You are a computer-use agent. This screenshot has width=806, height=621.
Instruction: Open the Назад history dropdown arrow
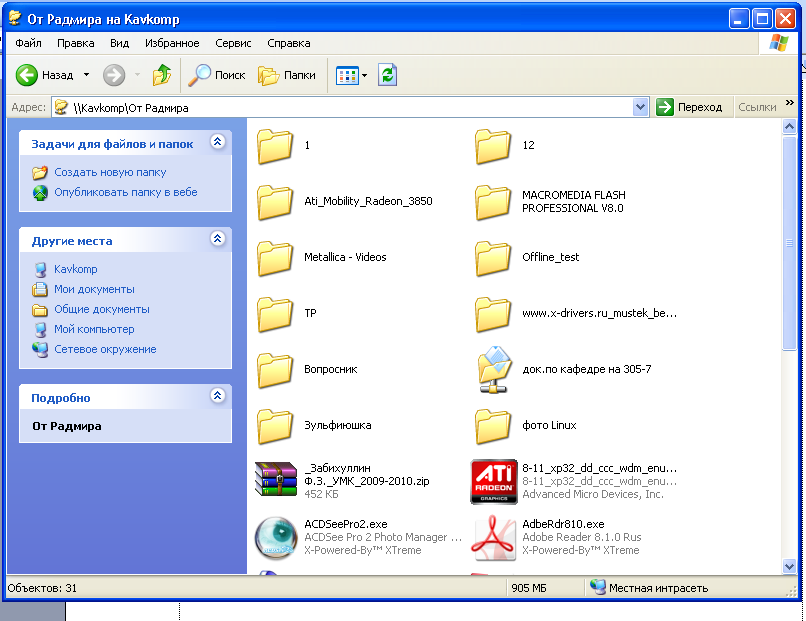(86, 75)
